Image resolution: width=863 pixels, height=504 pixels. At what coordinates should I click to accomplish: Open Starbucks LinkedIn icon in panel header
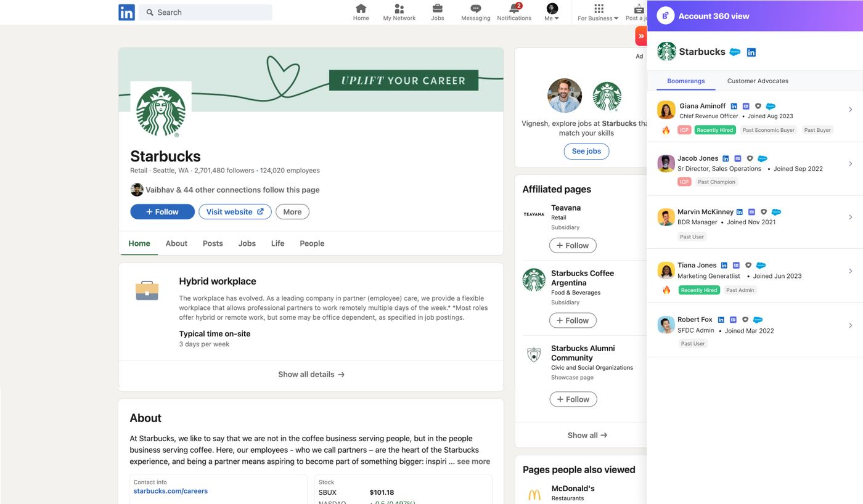click(751, 52)
